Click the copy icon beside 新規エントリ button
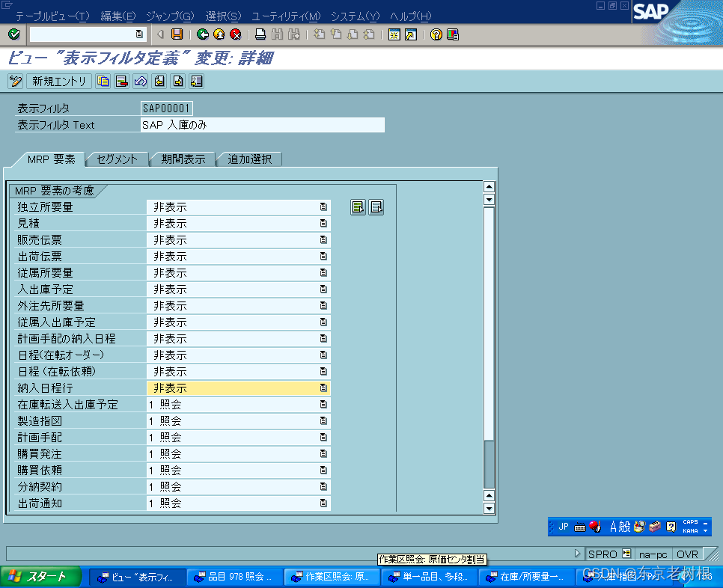This screenshot has height=588, width=723. coord(103,81)
